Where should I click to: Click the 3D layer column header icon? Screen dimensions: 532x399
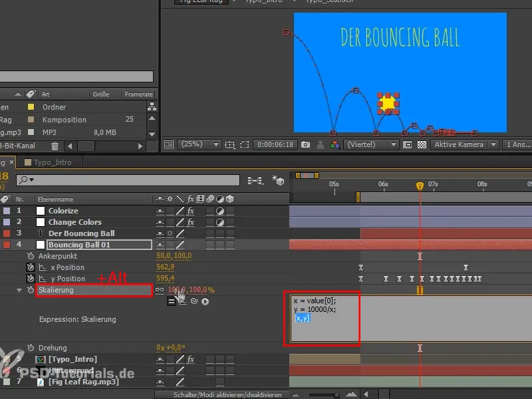[229, 199]
